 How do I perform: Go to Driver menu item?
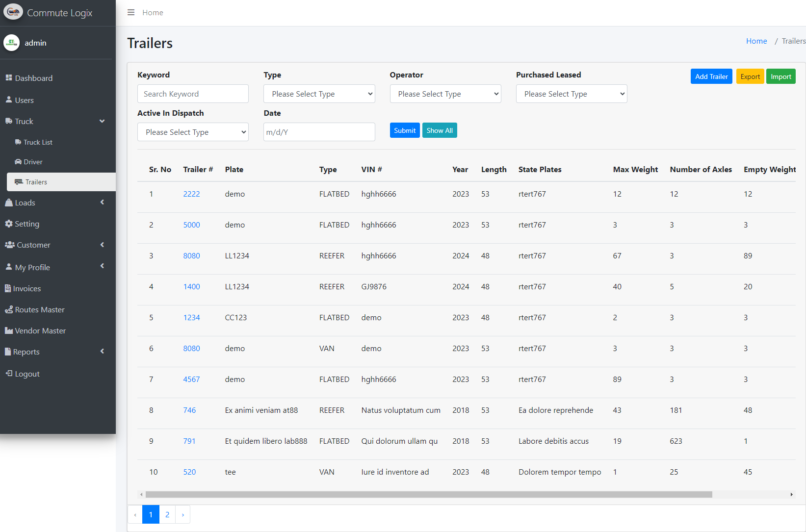(33, 162)
